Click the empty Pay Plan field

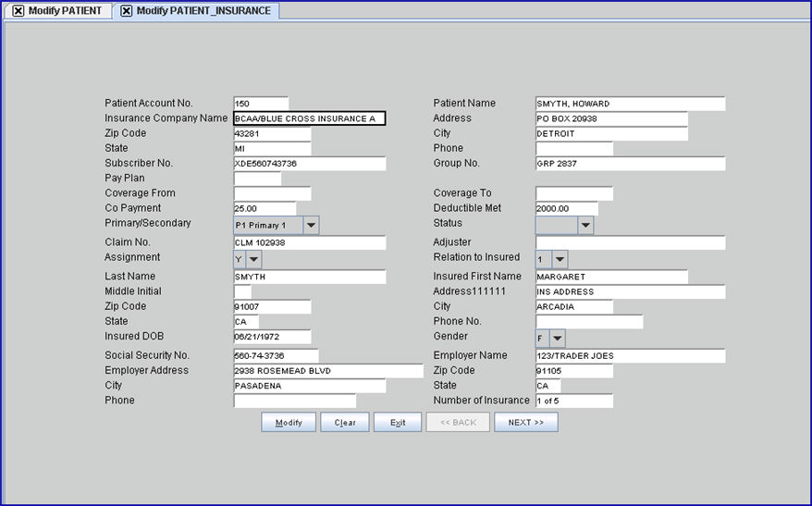coord(257,179)
